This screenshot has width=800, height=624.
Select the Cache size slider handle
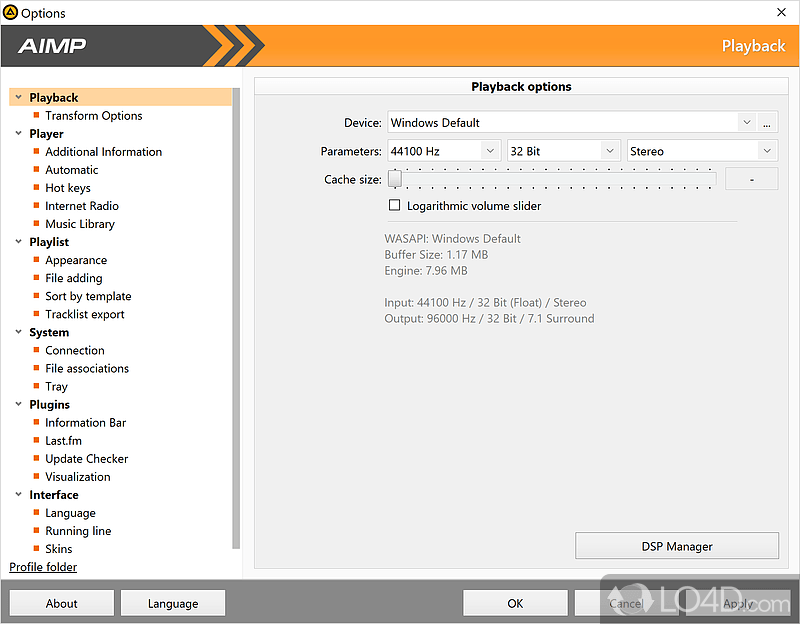[395, 179]
